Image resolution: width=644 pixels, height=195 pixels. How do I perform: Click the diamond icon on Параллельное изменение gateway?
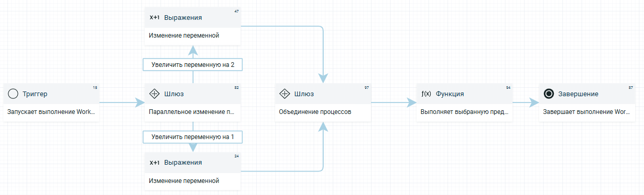click(x=155, y=94)
